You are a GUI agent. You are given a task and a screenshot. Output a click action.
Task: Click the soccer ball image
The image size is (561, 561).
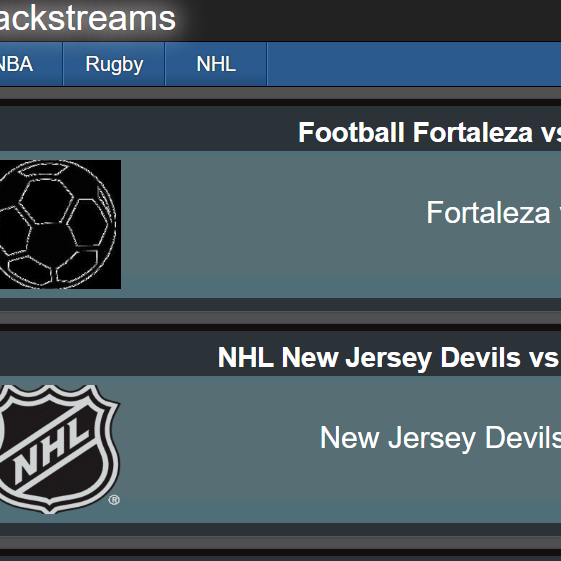tap(60, 224)
